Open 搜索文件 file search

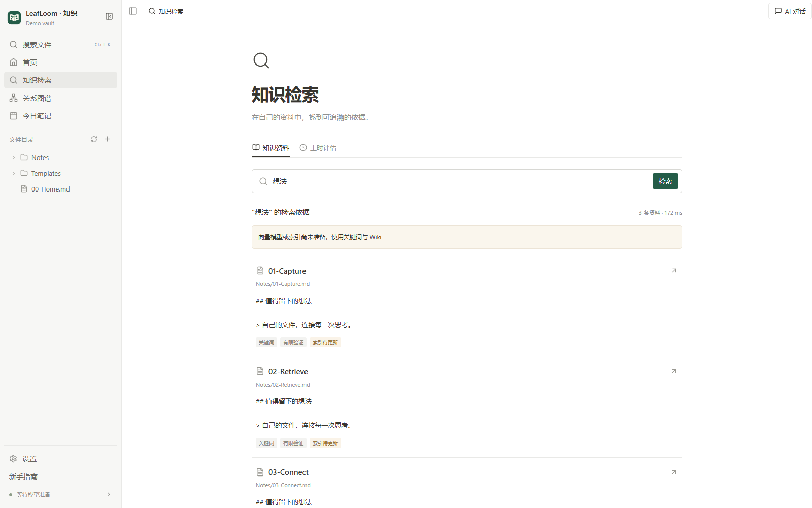coord(60,45)
